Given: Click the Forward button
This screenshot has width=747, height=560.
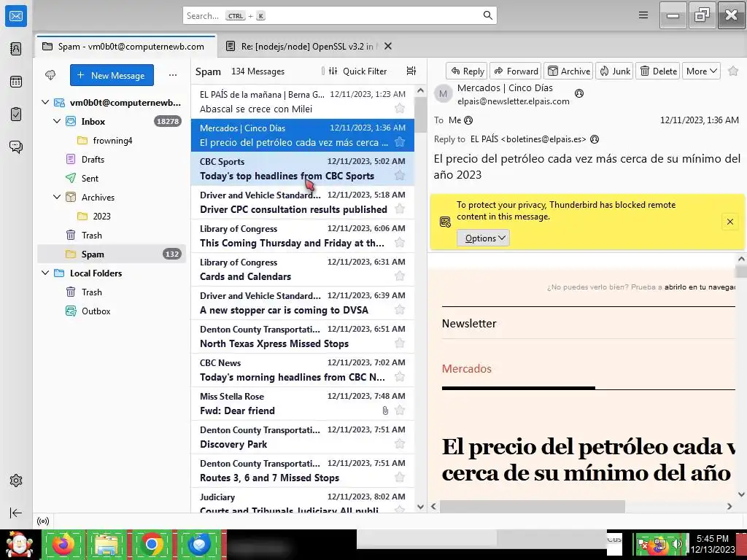Looking at the screenshot, I should 516,71.
